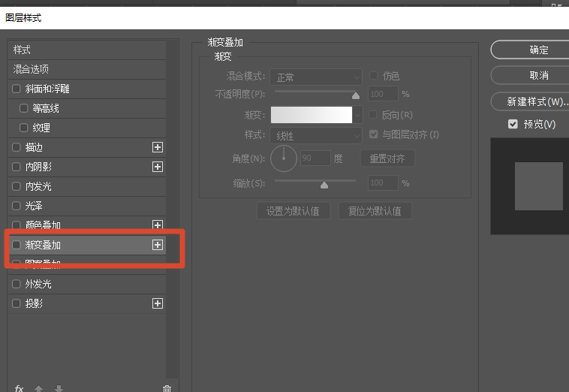Enable 描边 checkbox
This screenshot has height=392, width=569.
pos(17,147)
